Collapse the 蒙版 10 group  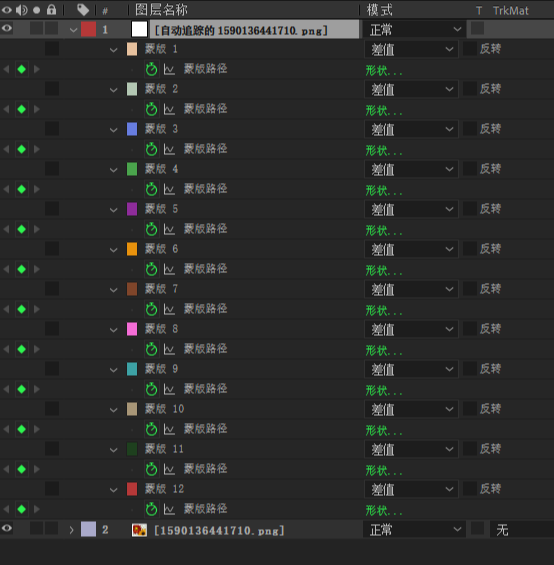114,410
